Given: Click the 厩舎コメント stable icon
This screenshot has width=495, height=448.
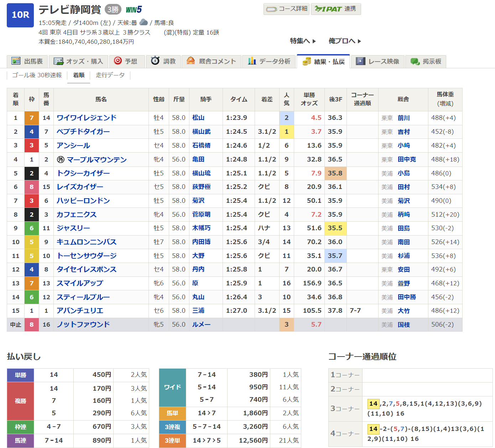Looking at the screenshot, I should click(x=191, y=61).
